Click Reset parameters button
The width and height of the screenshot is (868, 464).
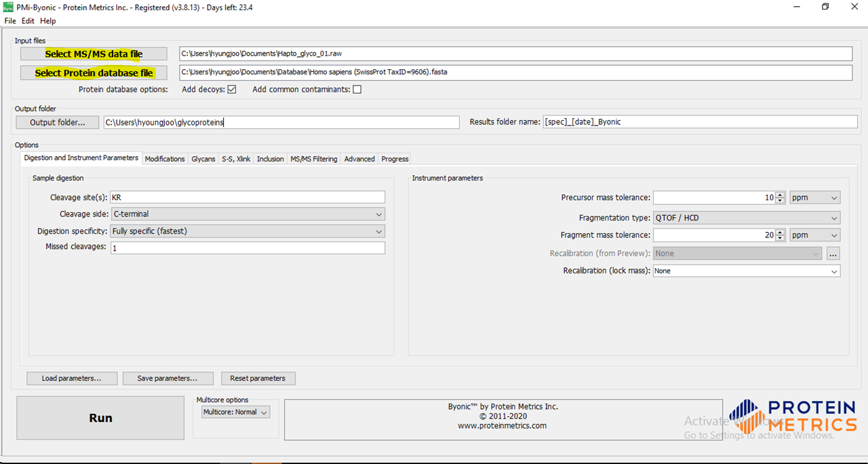258,379
